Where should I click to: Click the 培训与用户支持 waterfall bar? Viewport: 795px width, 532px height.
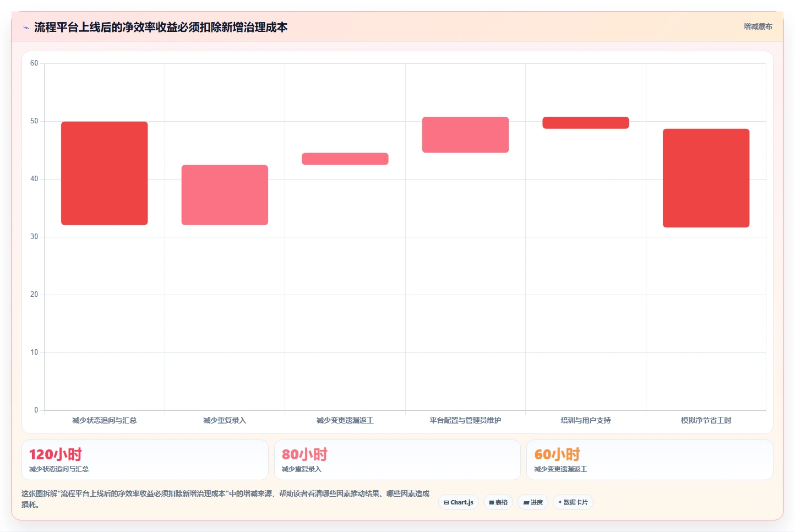coord(586,122)
